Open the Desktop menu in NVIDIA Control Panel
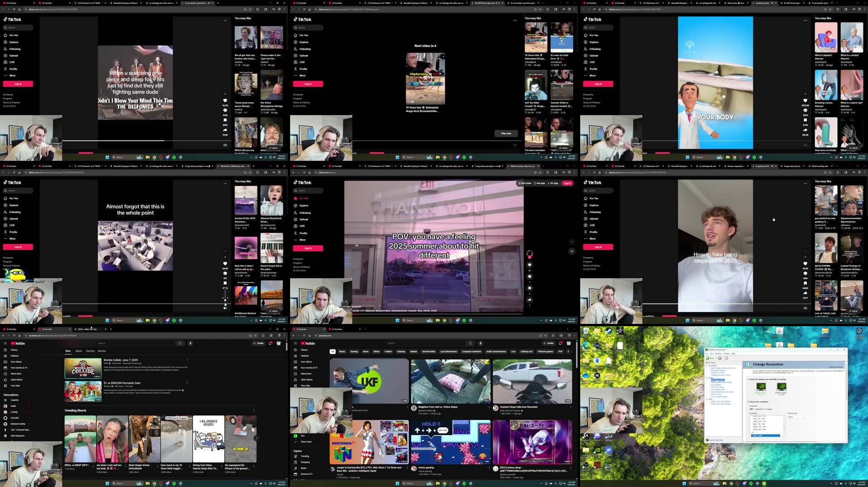Screen dimensions: 868x487 [718, 353]
